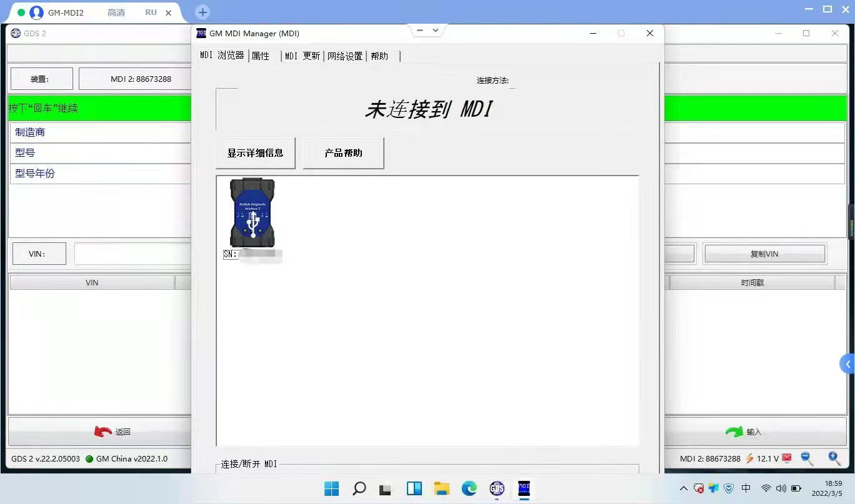Expand hidden system tray icons
Screen dimensions: 855x504
(683, 488)
